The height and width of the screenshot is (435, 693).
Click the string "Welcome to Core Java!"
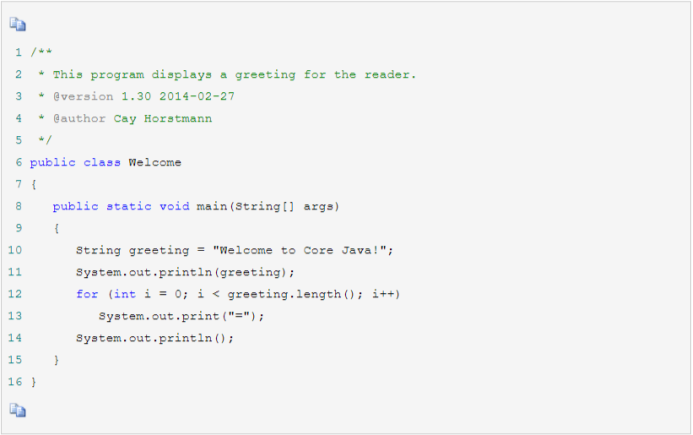coord(300,250)
